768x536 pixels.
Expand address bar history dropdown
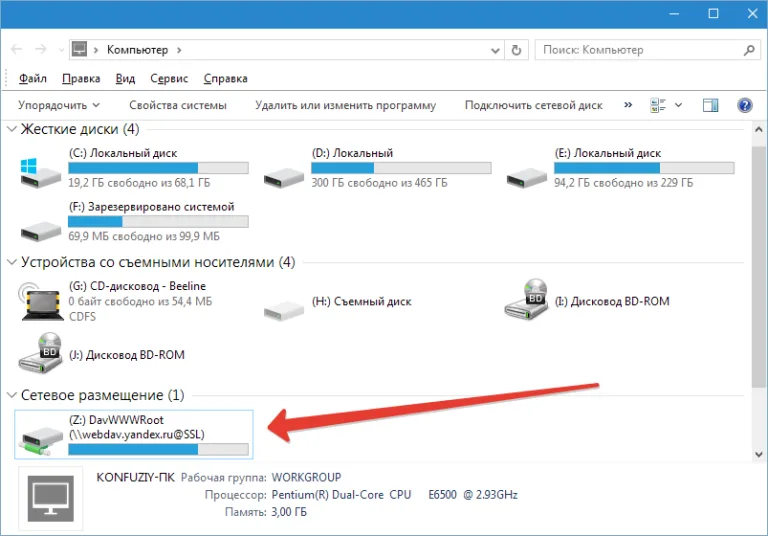[x=495, y=50]
